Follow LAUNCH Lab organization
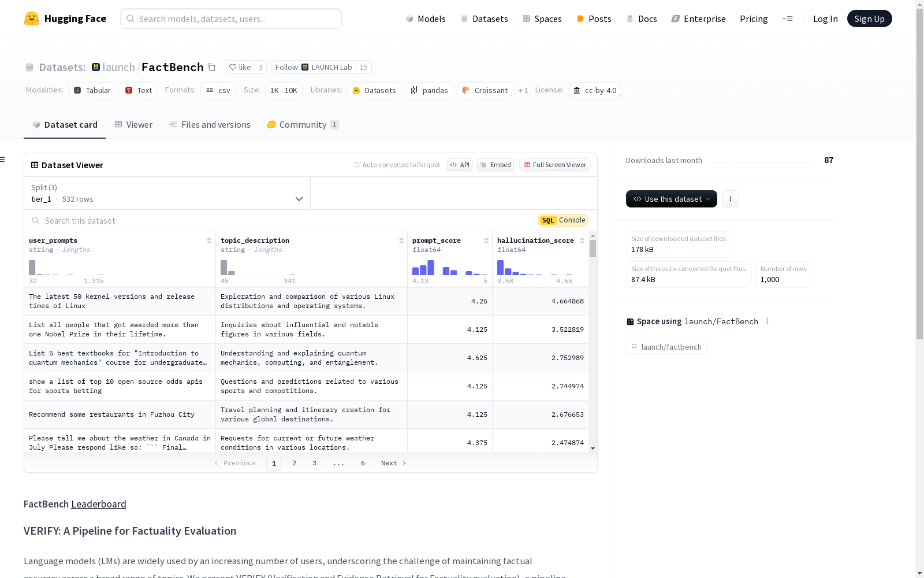 click(x=314, y=67)
